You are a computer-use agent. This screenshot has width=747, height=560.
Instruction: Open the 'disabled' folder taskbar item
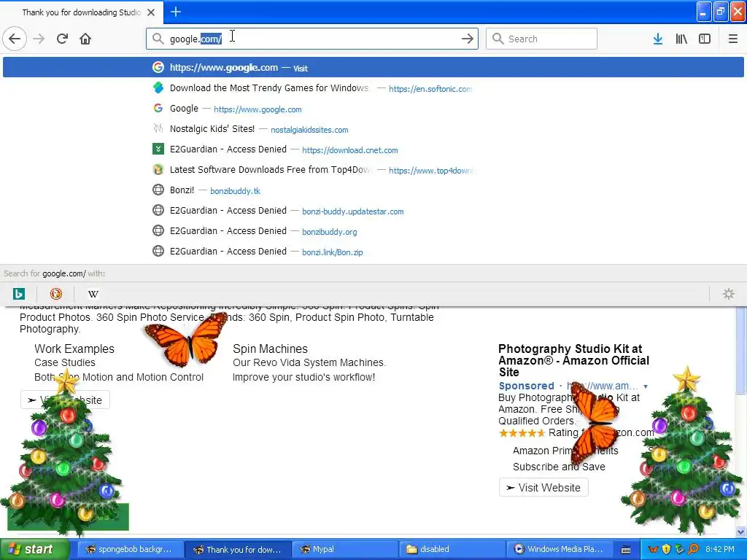pyautogui.click(x=451, y=550)
